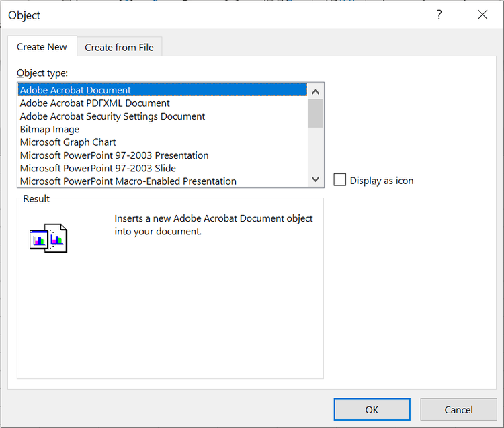The image size is (504, 428).
Task: Click the Cancel button
Action: pyautogui.click(x=458, y=409)
